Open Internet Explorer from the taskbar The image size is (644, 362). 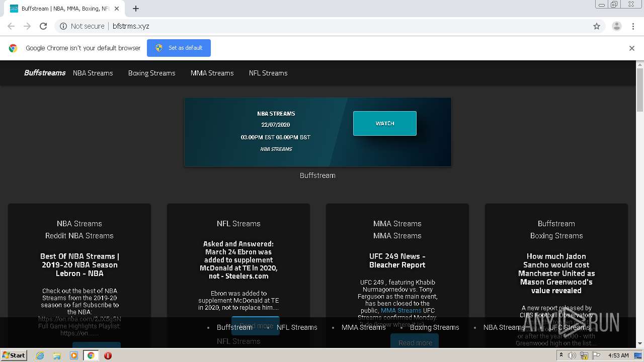pyautogui.click(x=40, y=355)
